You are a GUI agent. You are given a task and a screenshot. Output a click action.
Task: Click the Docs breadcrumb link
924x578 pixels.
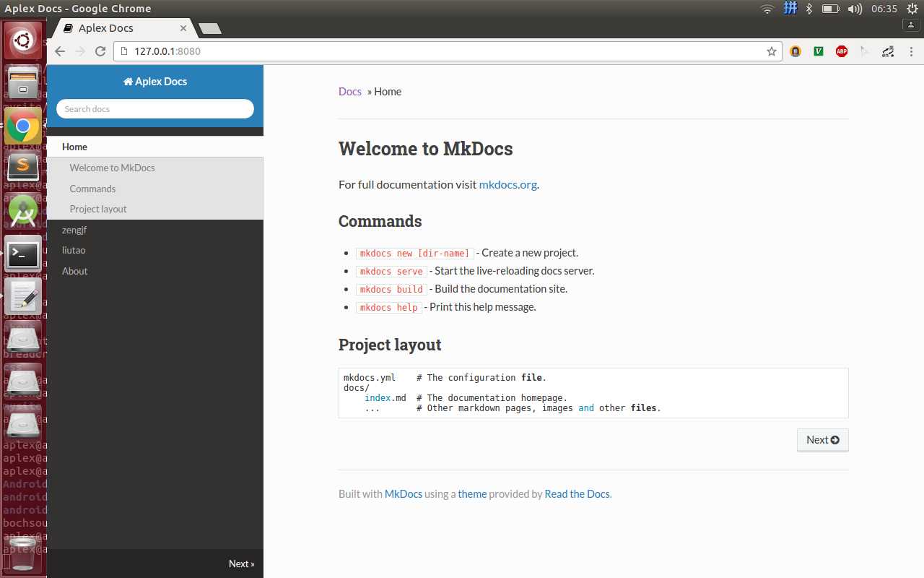point(350,92)
